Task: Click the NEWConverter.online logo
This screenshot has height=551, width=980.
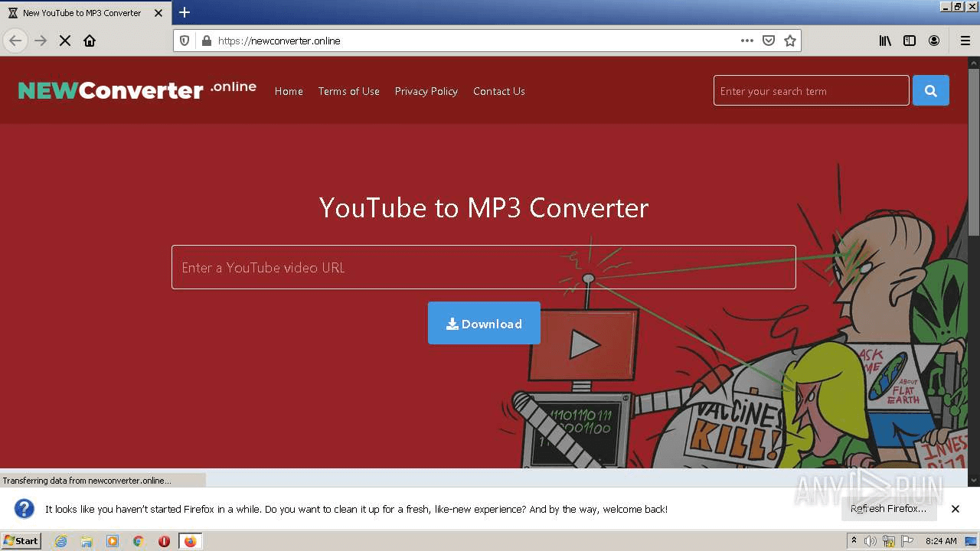Action: pyautogui.click(x=137, y=90)
